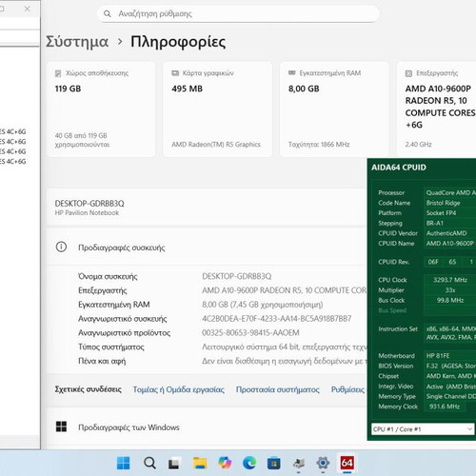Image resolution: width=476 pixels, height=476 pixels.
Task: Open the Επεξεργαστής AMD A10-9600P card
Action: tap(436, 109)
